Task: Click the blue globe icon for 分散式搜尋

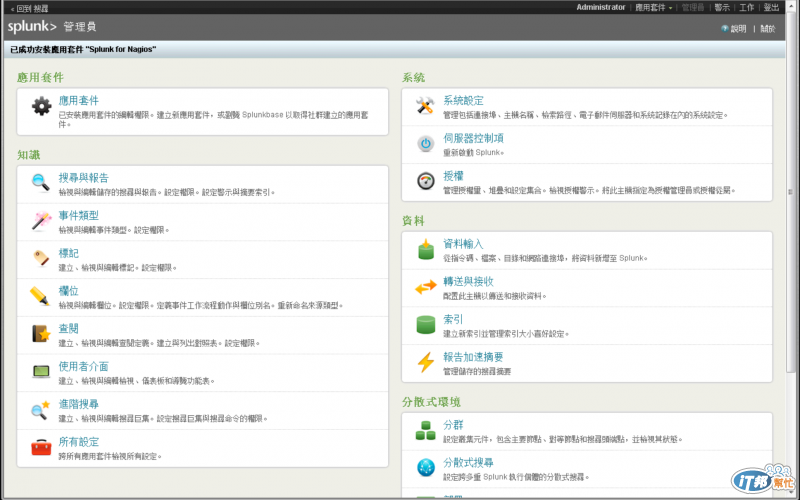Action: pyautogui.click(x=426, y=467)
